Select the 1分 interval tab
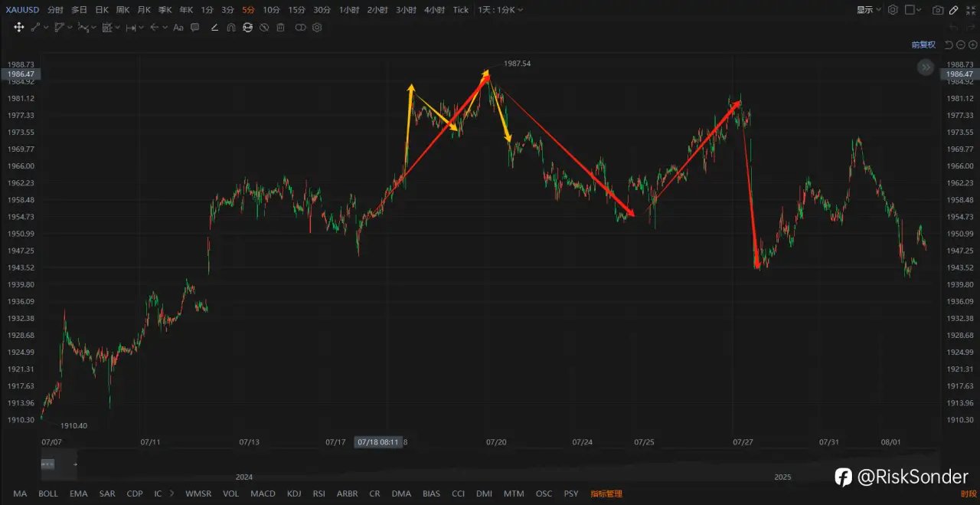980x505 pixels. pyautogui.click(x=207, y=10)
